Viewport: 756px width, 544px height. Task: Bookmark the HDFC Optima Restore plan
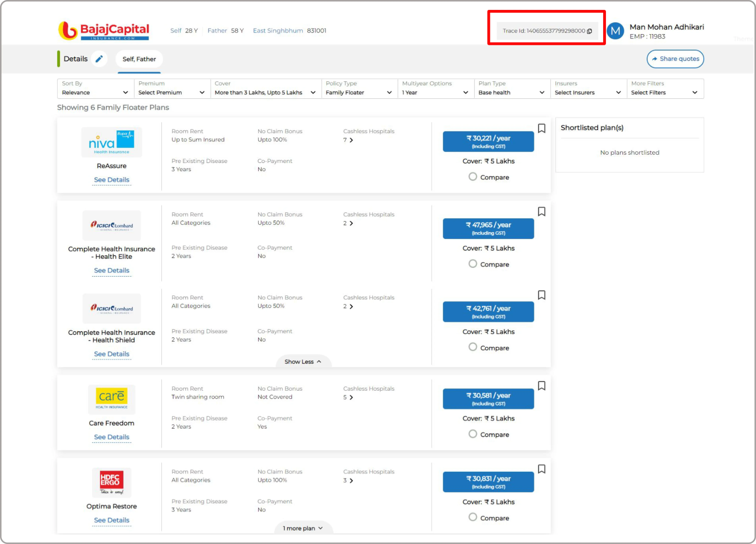(542, 469)
